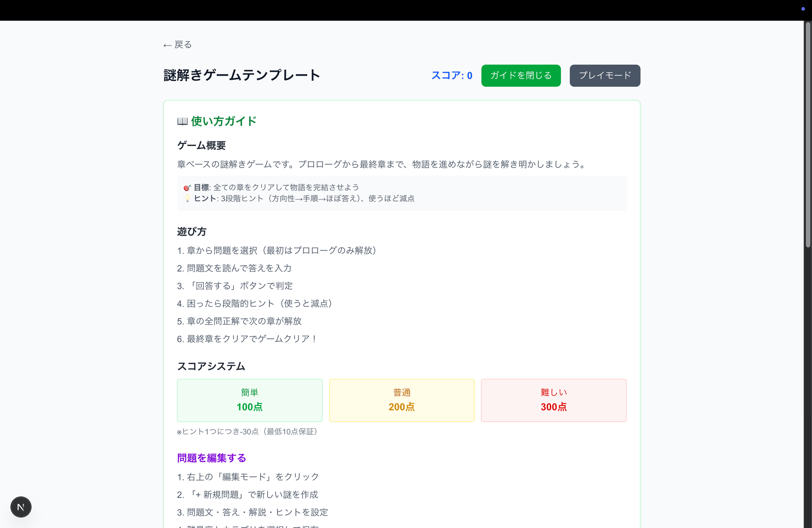Select the 普通 200点 card
This screenshot has width=812, height=528.
pos(401,400)
